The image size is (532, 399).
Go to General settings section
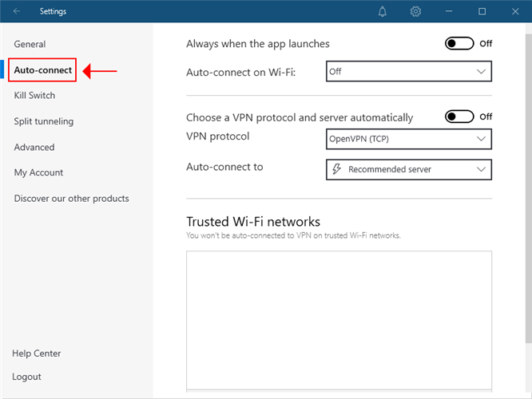pos(30,45)
